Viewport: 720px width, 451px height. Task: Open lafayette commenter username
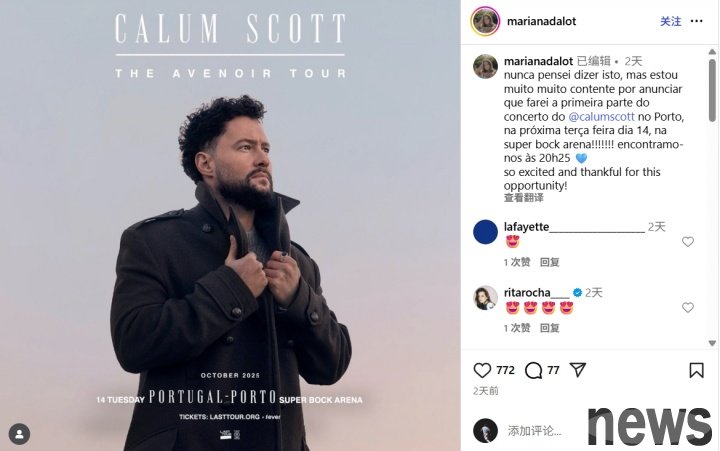pos(574,227)
